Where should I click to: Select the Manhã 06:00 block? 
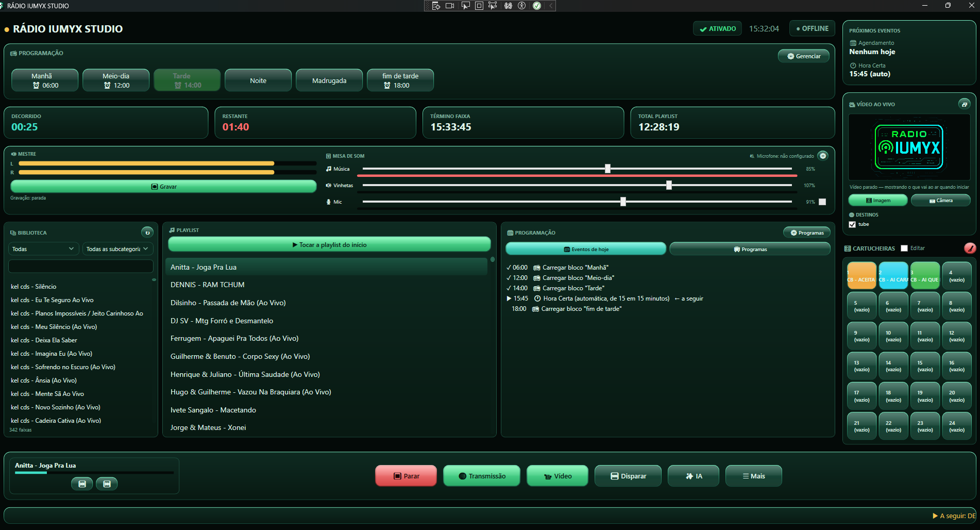coord(45,80)
